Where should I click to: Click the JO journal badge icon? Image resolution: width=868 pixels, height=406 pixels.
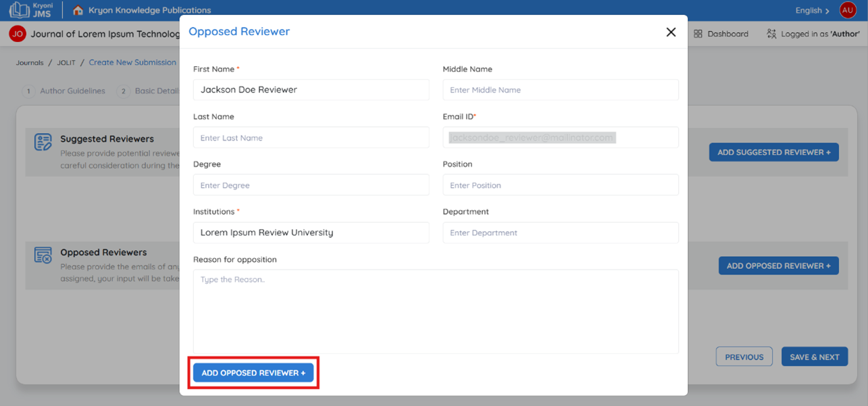tap(18, 34)
